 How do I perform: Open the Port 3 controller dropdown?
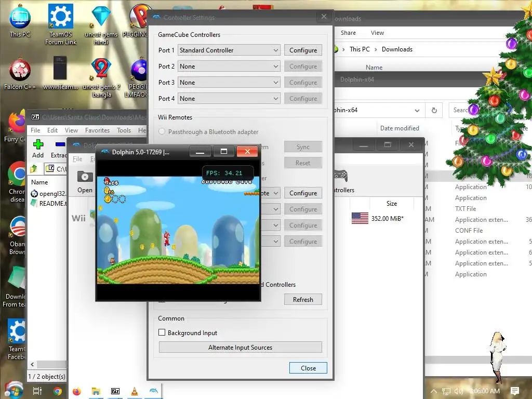[x=229, y=83]
